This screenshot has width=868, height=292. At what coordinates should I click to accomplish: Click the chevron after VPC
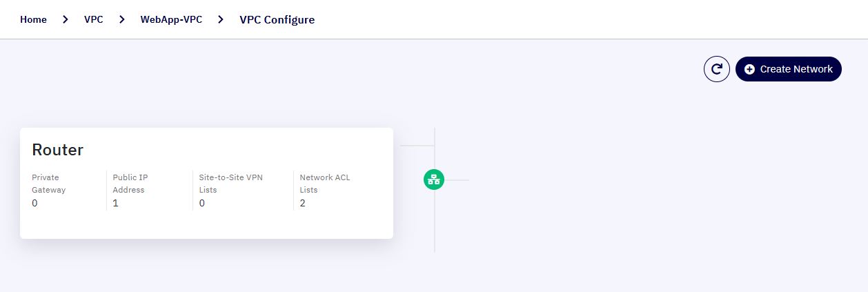(121, 19)
